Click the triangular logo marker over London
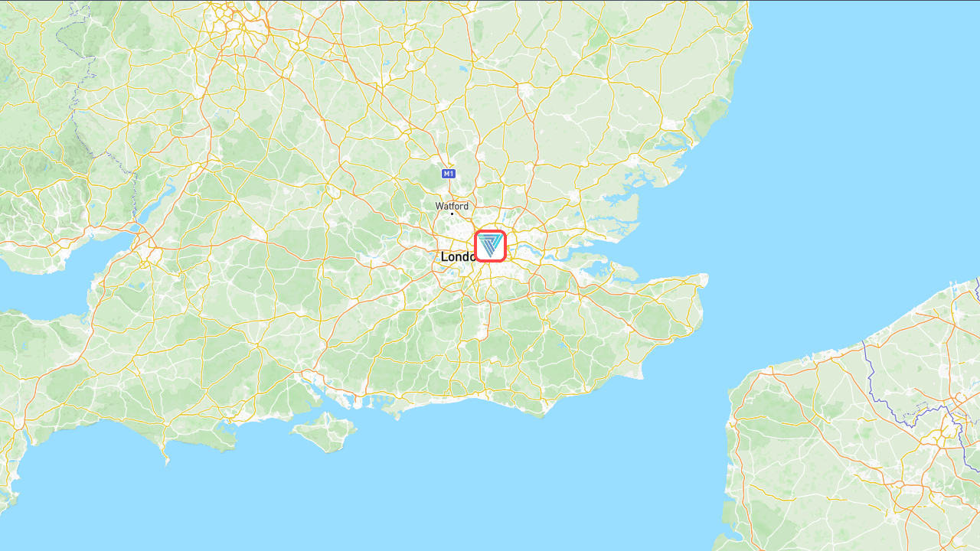Image resolution: width=980 pixels, height=551 pixels. pos(491,246)
